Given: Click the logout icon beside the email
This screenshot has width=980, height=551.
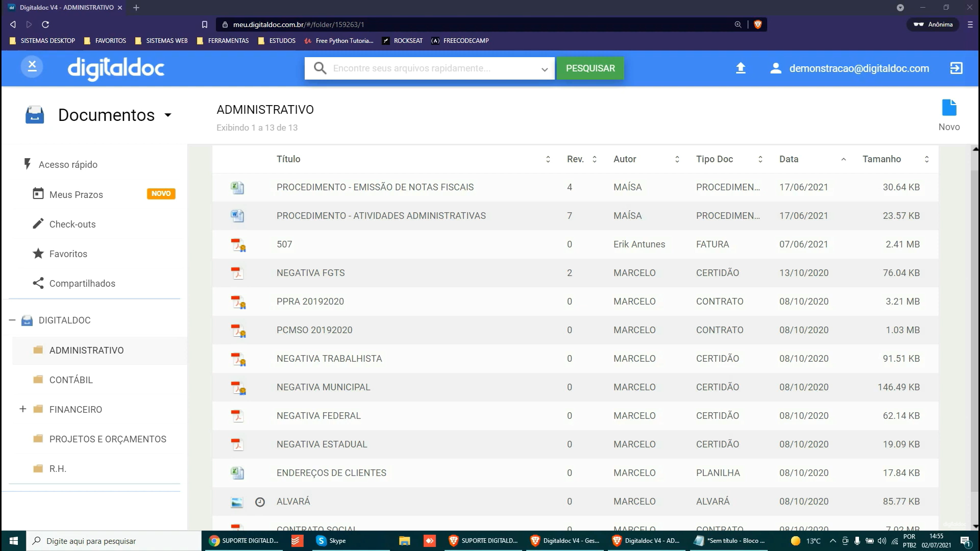Looking at the screenshot, I should (x=956, y=68).
